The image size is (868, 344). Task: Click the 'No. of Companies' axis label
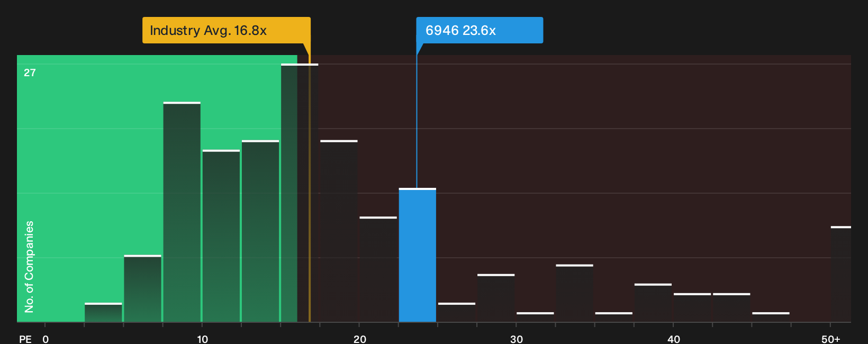click(29, 267)
